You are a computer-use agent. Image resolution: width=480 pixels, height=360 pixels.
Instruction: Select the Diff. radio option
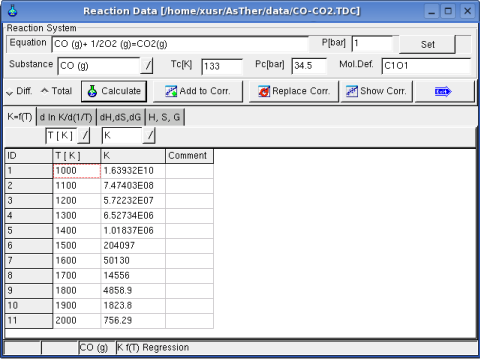(19, 91)
